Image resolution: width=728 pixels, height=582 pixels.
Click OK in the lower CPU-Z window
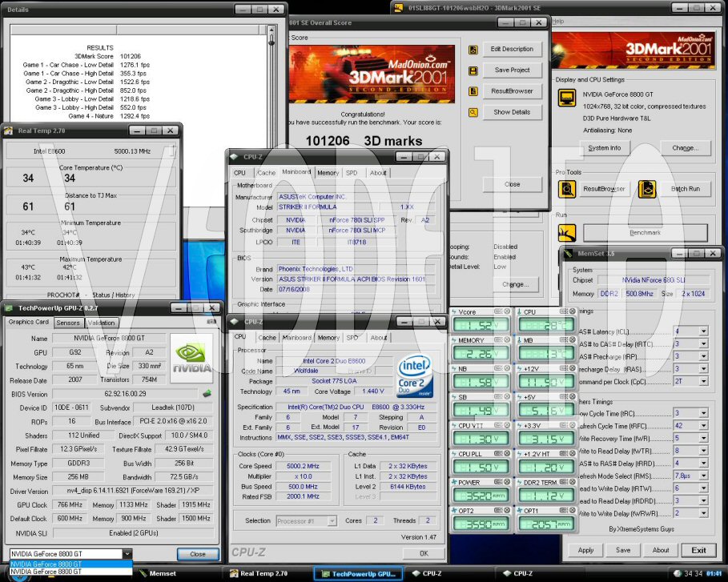tap(424, 553)
